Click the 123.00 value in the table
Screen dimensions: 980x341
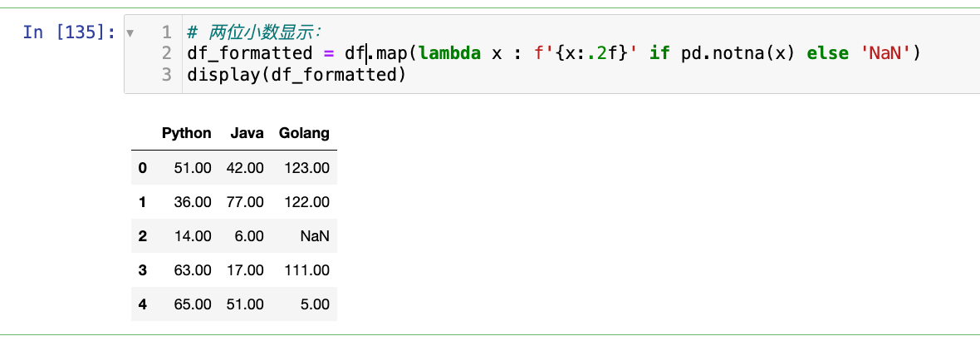click(x=306, y=168)
